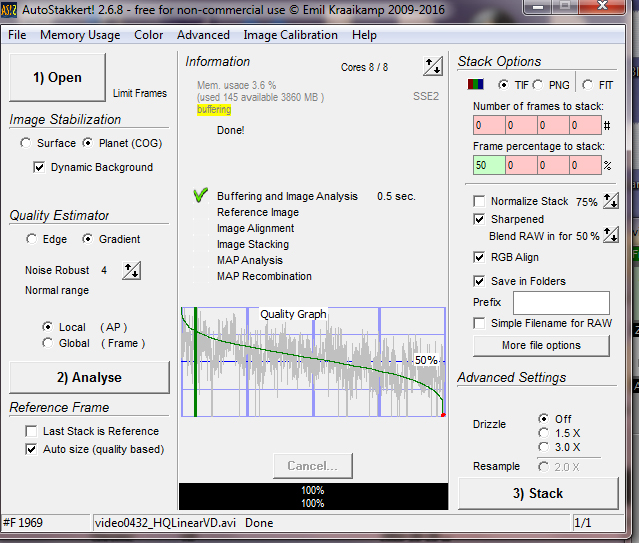The height and width of the screenshot is (543, 639).
Task: Adjust the Noise Robust value stepper
Action: [131, 270]
